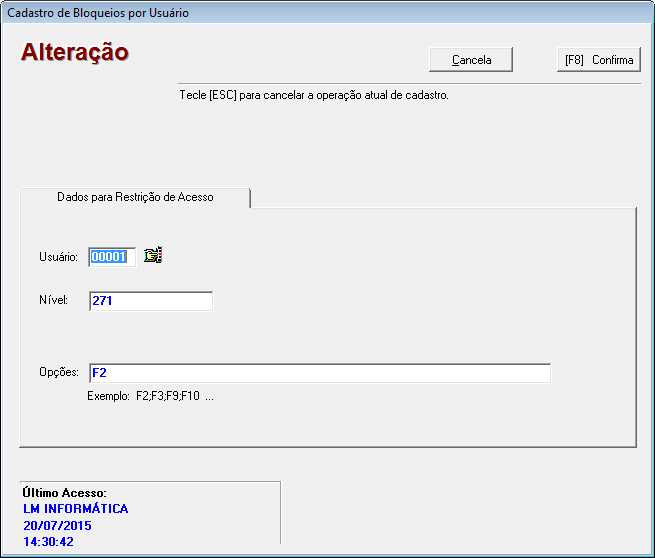The height and width of the screenshot is (558, 655).
Task: Click the Cadastro de Bloqueios por Usuário title bar
Action: (98, 13)
